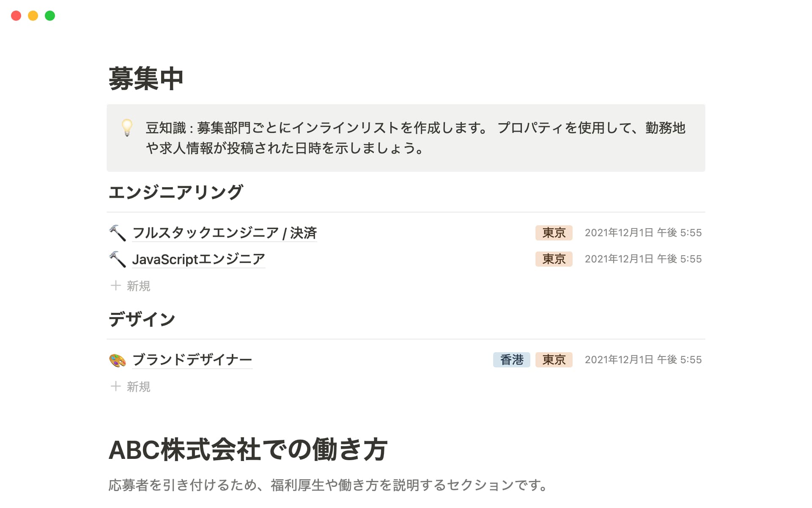This screenshot has width=812, height=508.
Task: Click the エンジニアリング section heading
Action: (x=176, y=192)
